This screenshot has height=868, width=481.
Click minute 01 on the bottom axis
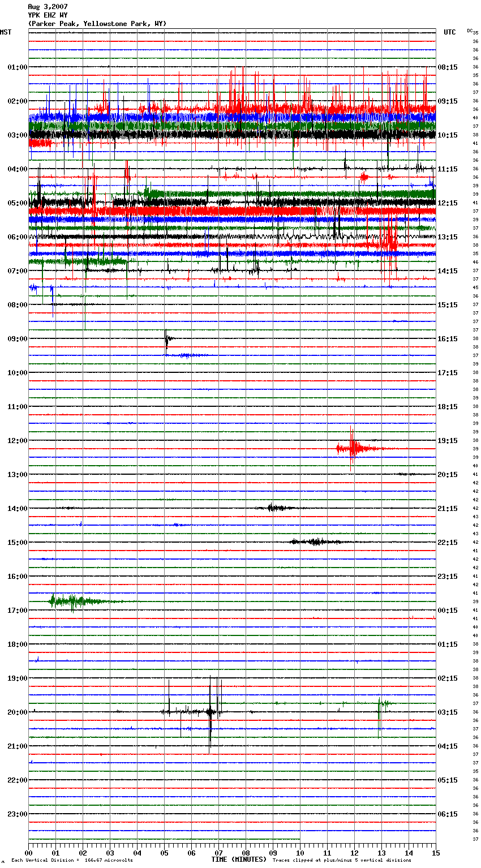point(55,853)
